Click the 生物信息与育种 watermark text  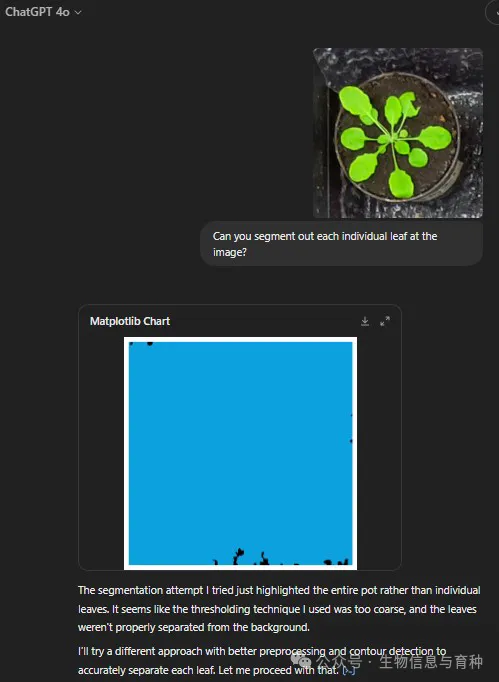coord(431,662)
